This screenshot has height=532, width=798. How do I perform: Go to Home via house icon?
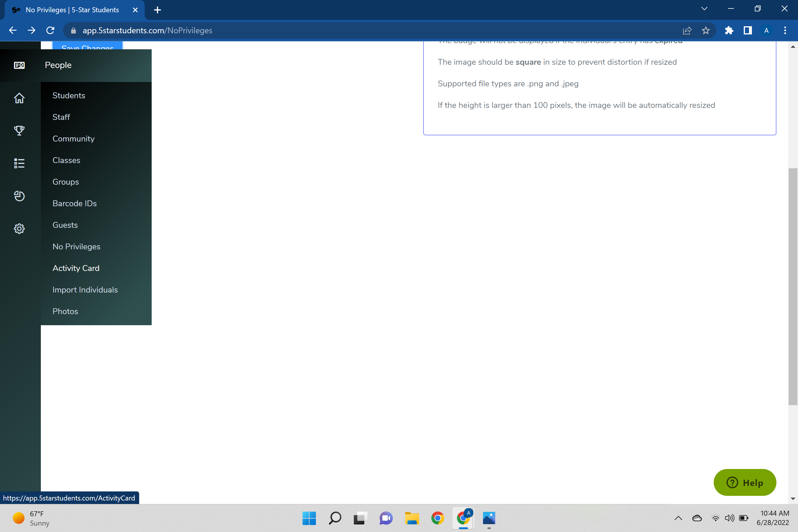pyautogui.click(x=19, y=98)
